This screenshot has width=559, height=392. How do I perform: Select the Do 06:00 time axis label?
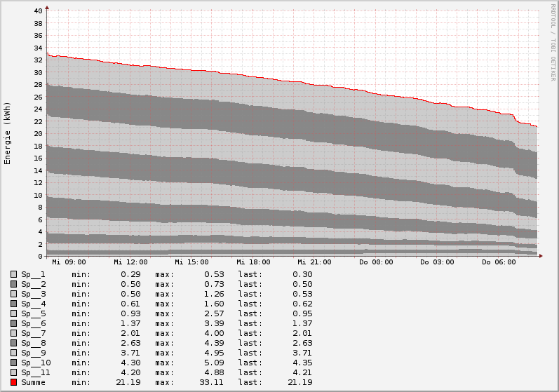(x=499, y=262)
